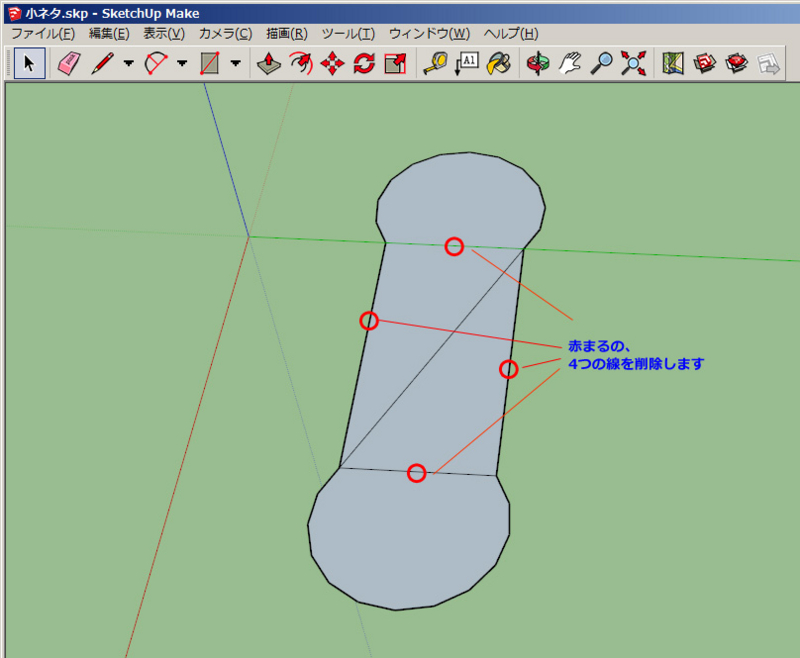Open the カメラ(C) menu
This screenshot has height=658, width=800.
pos(226,34)
